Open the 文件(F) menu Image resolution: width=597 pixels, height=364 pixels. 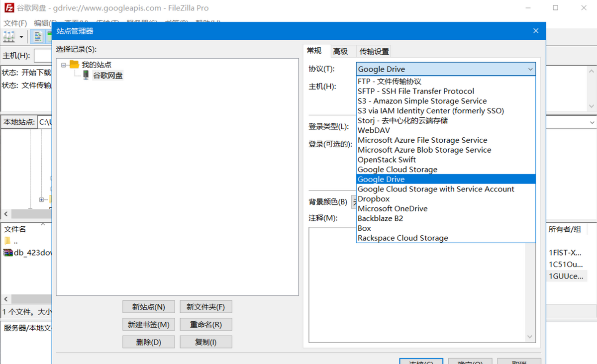[15, 23]
